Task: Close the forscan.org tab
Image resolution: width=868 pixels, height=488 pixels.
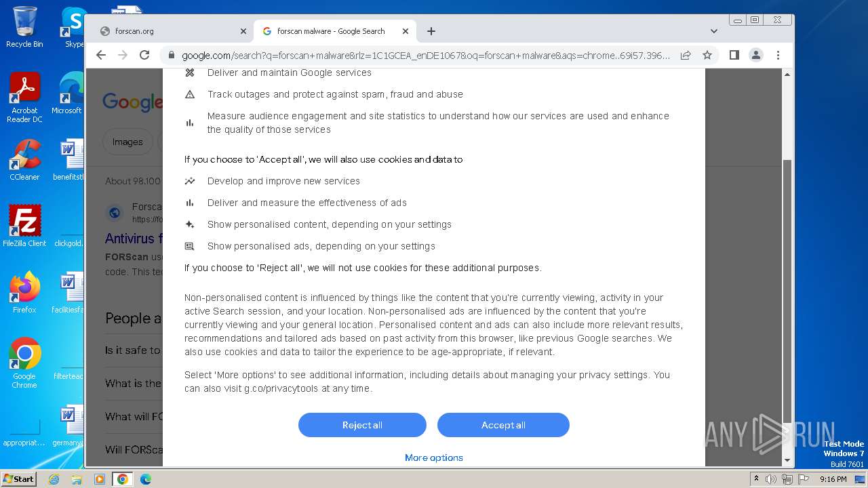Action: click(x=243, y=31)
